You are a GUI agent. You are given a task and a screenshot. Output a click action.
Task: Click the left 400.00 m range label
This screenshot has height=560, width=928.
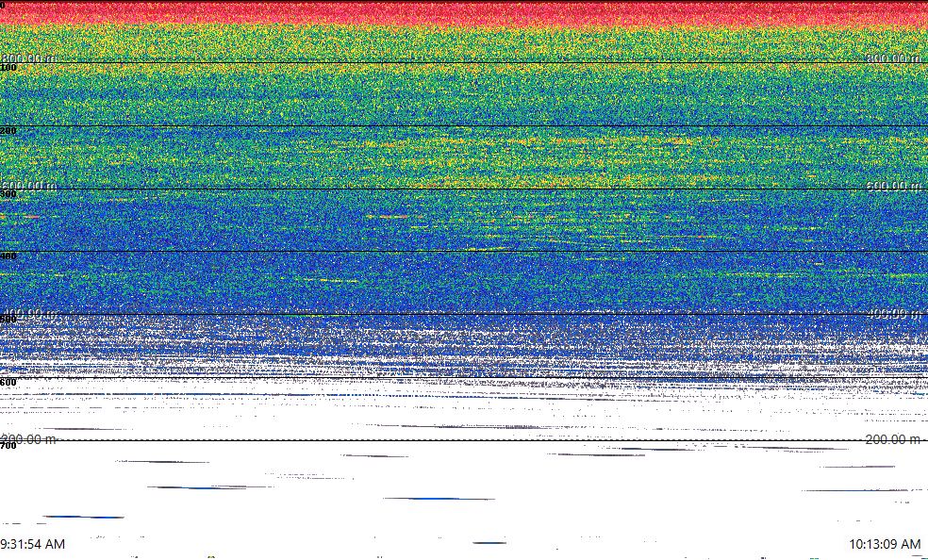[28, 313]
